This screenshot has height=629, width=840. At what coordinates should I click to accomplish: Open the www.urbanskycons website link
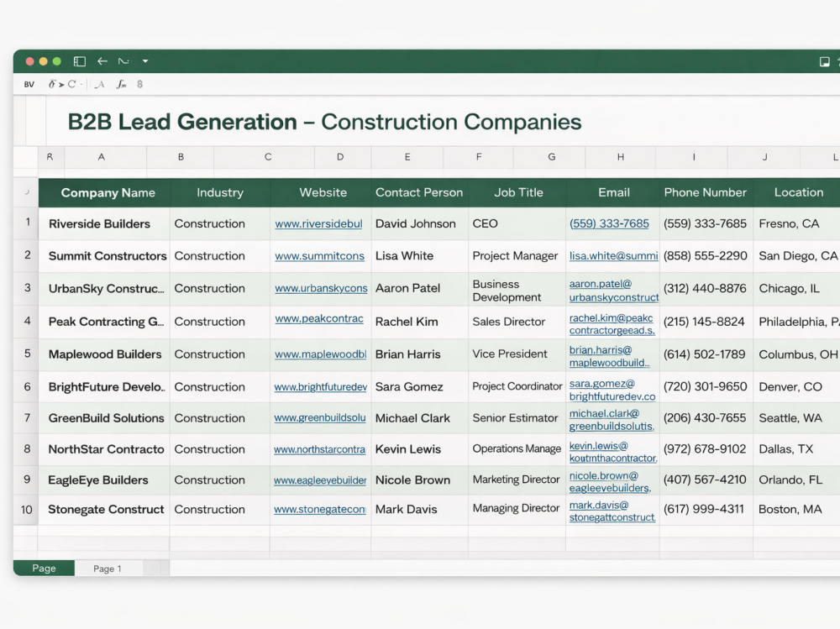click(322, 288)
